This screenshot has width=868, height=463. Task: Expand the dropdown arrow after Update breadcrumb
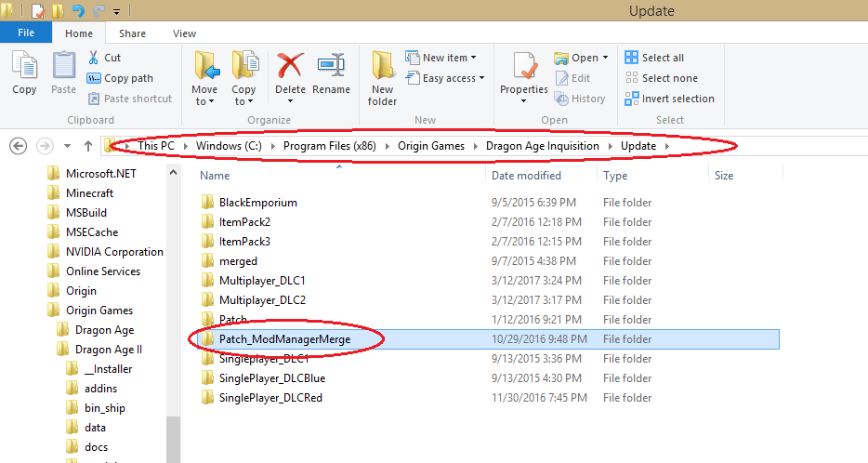(x=667, y=146)
